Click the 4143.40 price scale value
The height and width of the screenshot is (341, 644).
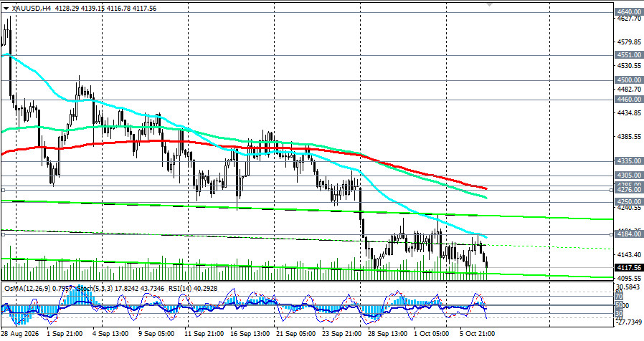point(629,255)
